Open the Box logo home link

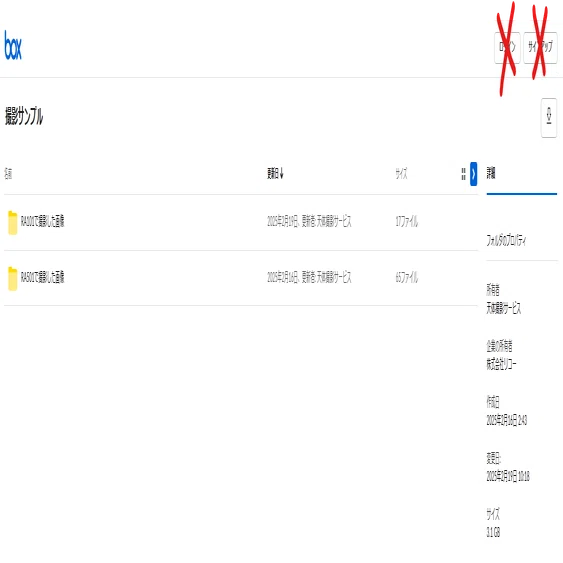13,45
